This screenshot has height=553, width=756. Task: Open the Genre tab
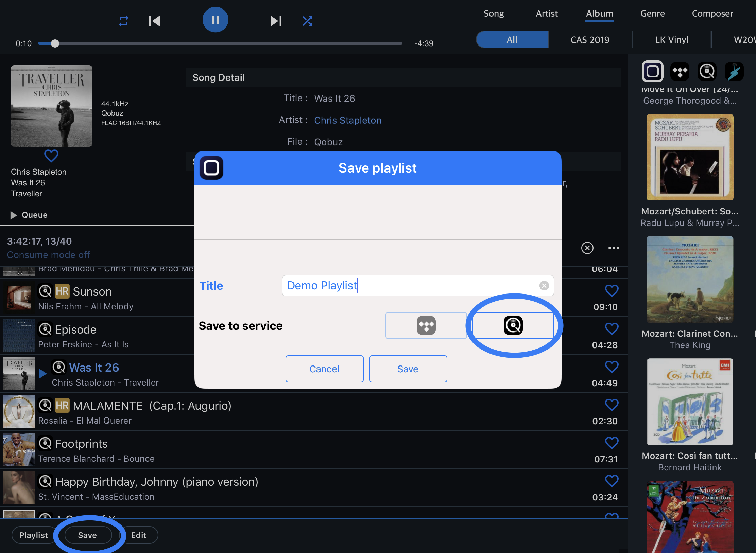point(653,14)
